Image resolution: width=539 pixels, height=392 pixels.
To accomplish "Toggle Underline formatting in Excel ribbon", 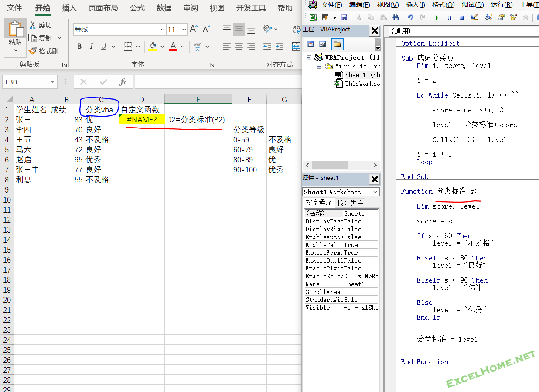I will point(103,47).
